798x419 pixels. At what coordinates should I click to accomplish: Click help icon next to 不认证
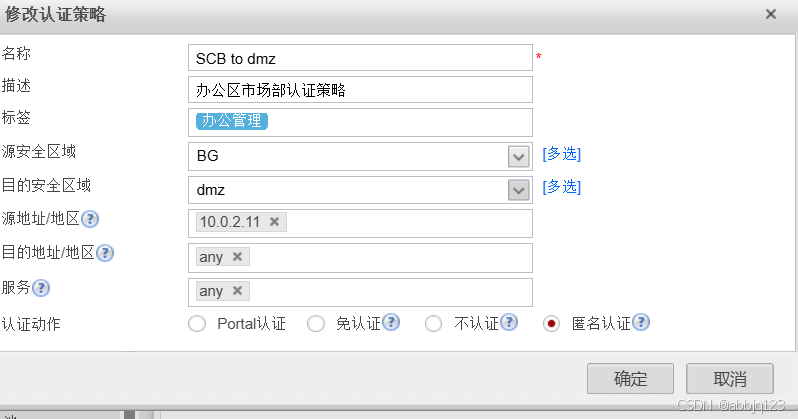509,323
